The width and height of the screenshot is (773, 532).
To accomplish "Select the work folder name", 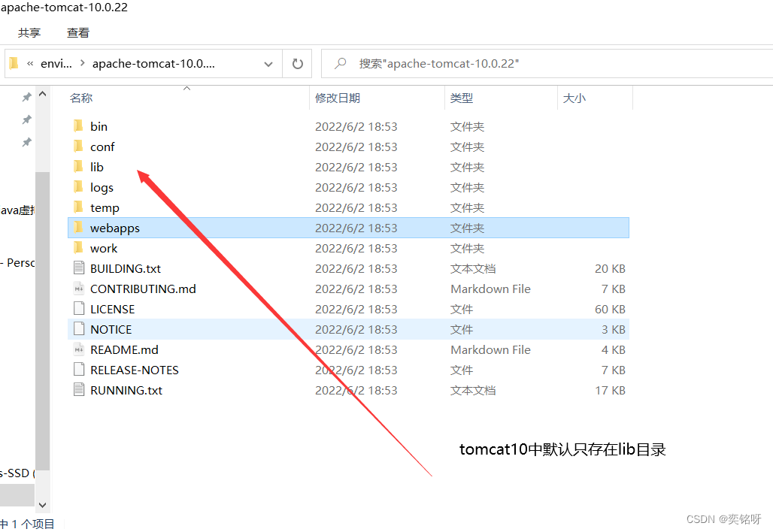I will click(x=104, y=248).
